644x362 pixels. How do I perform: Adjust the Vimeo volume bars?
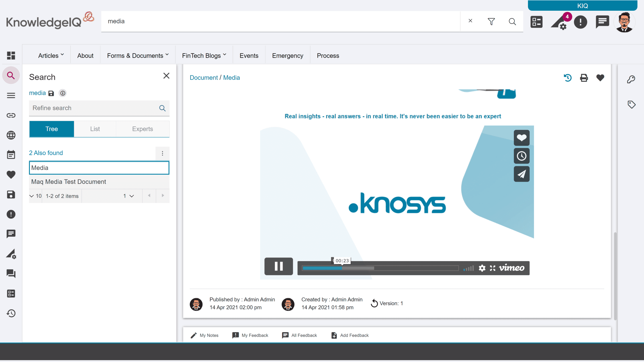coord(468,268)
